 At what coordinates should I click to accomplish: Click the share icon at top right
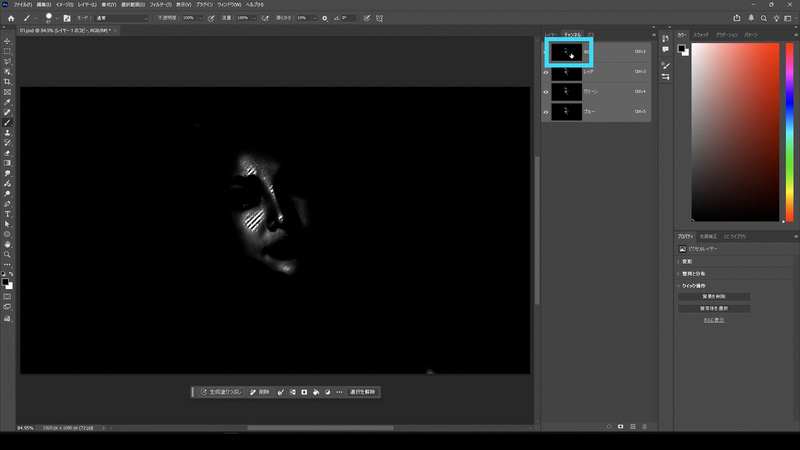[737, 17]
